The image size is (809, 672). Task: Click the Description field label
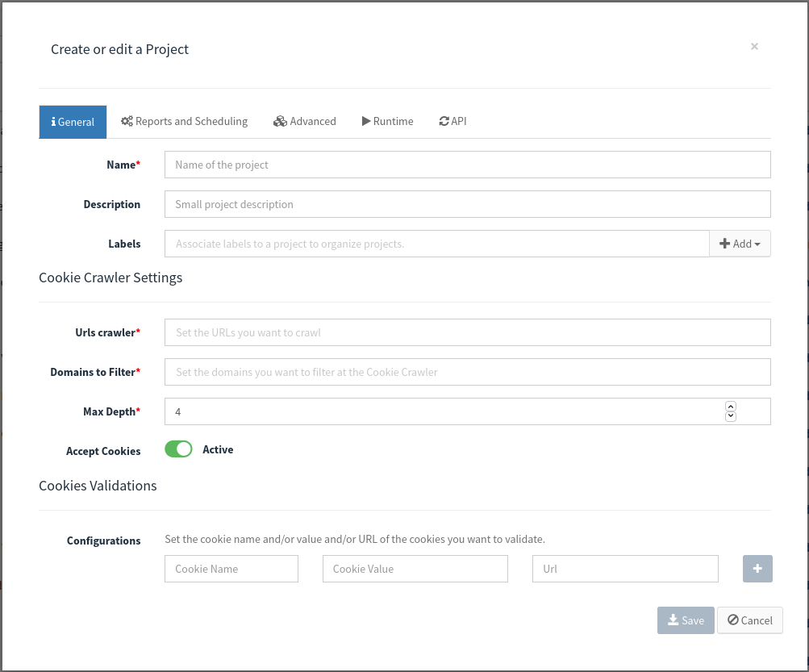click(x=112, y=204)
